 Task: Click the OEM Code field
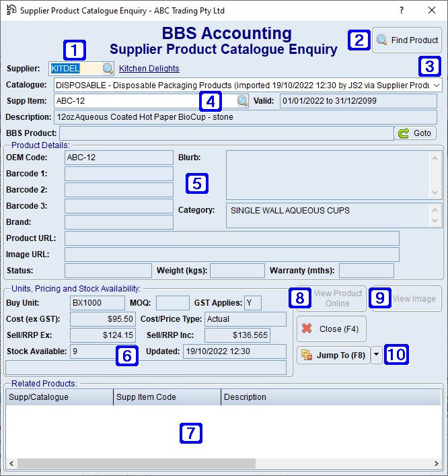pos(119,158)
